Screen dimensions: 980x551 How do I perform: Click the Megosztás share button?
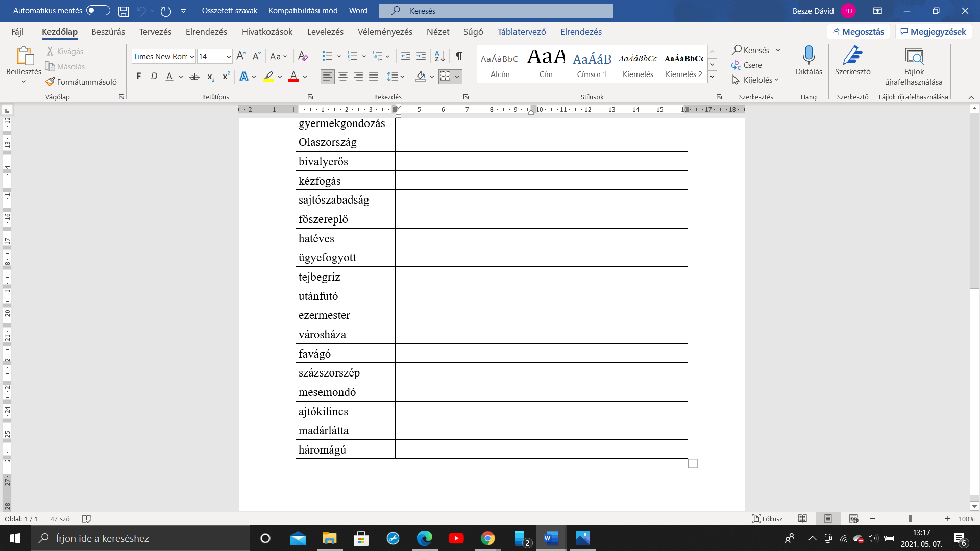coord(858,32)
